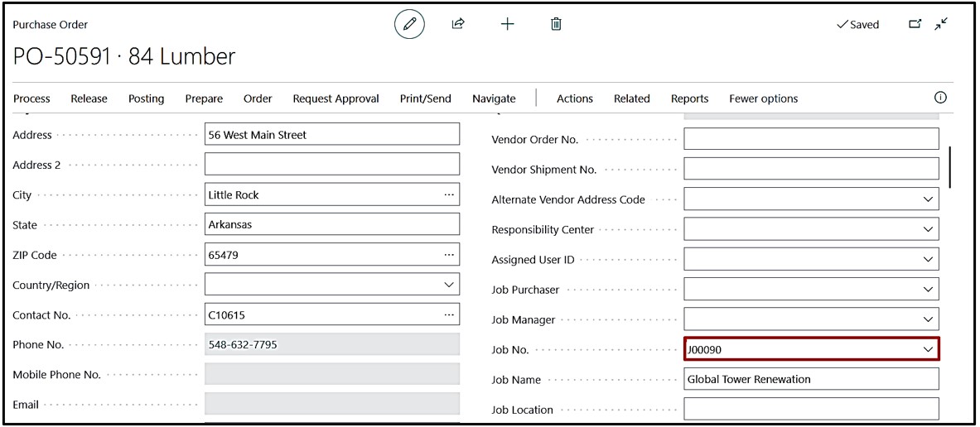Image resolution: width=980 pixels, height=427 pixels.
Task: Open the Request Approval menu
Action: [336, 98]
